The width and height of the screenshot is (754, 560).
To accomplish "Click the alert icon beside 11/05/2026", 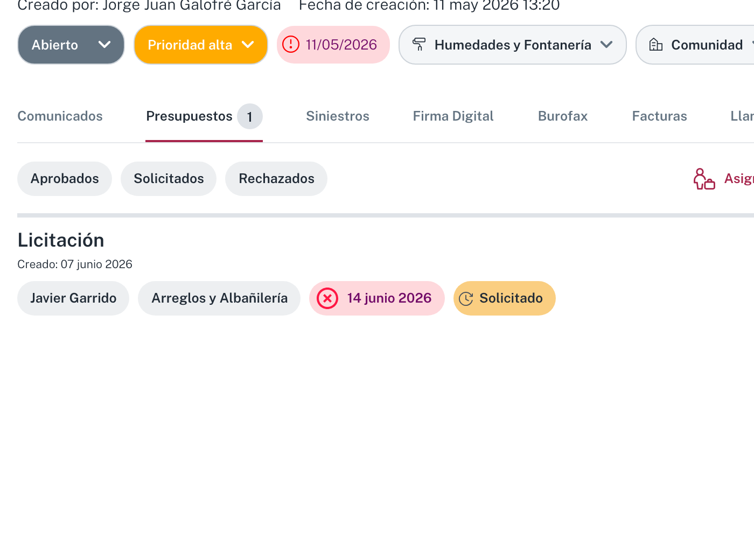I will click(x=291, y=44).
